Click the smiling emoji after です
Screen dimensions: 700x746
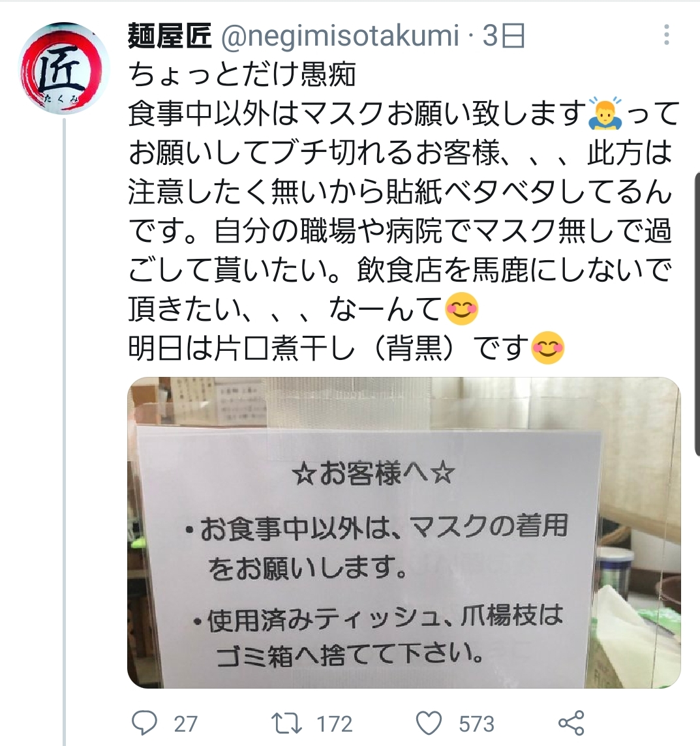547,348
